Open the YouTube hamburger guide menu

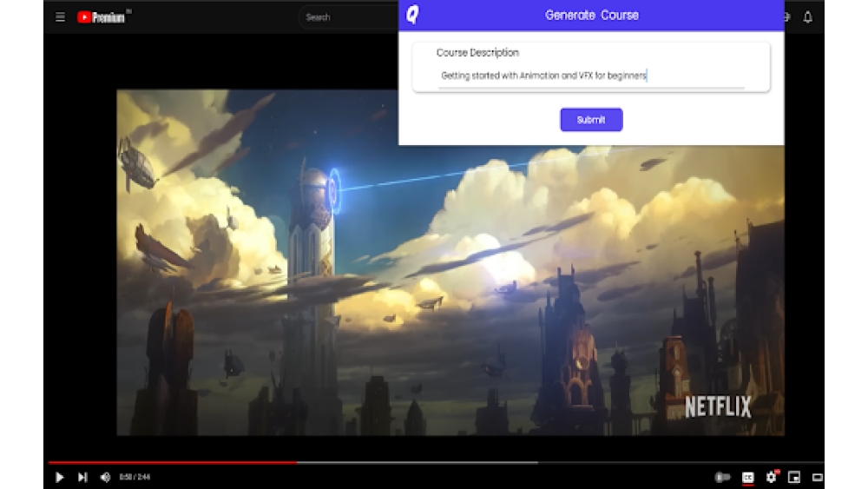[61, 17]
